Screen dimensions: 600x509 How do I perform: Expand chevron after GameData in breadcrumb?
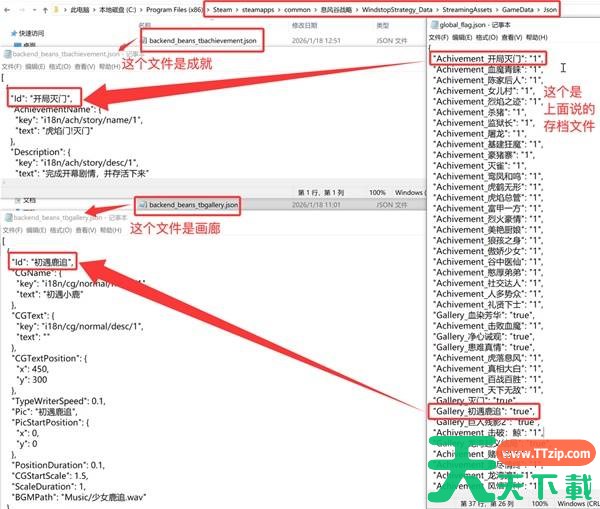(538, 10)
